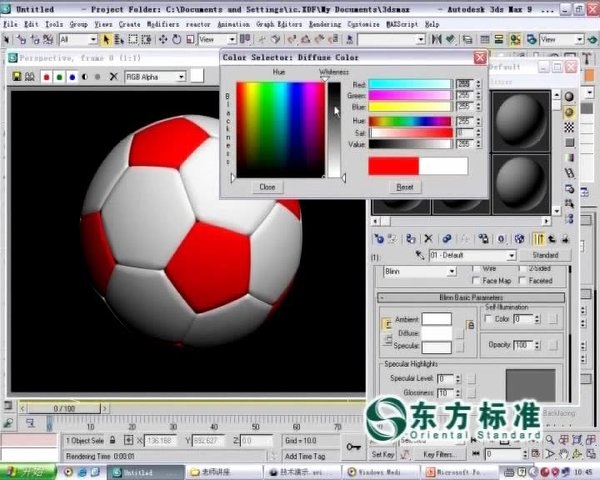Click Reset Map/Mtl delete icon

428,239
